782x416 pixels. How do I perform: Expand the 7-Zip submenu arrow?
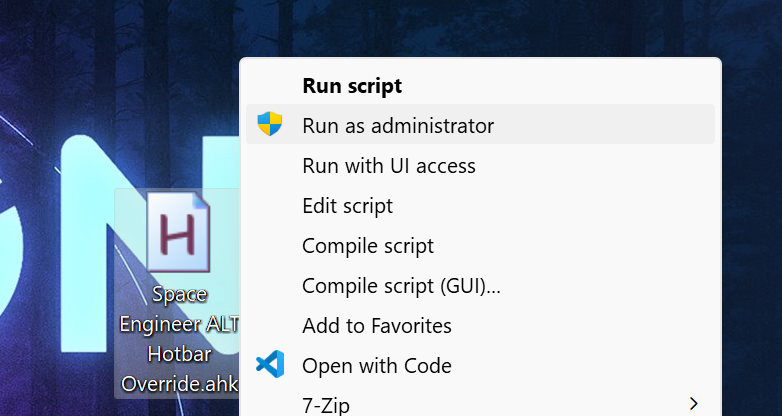694,404
